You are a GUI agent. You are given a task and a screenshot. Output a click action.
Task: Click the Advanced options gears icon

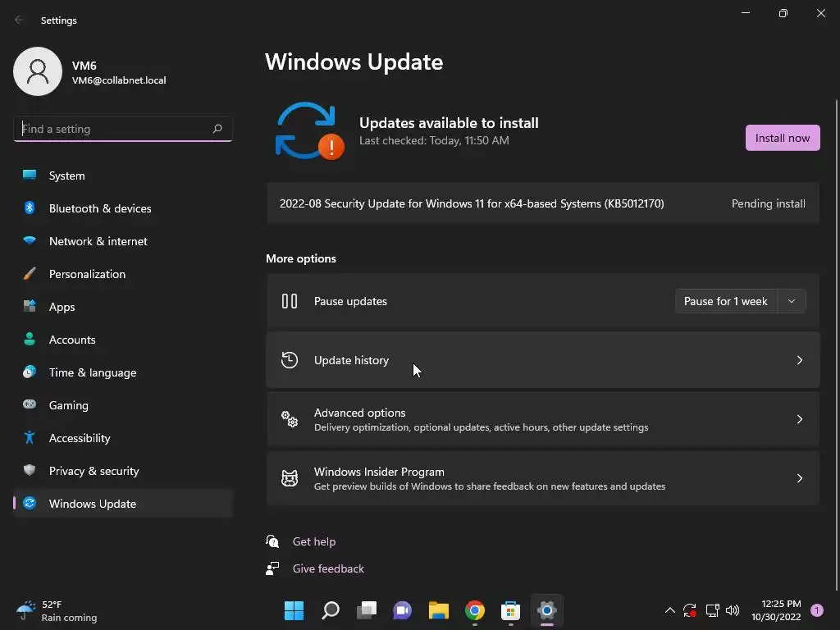tap(290, 419)
